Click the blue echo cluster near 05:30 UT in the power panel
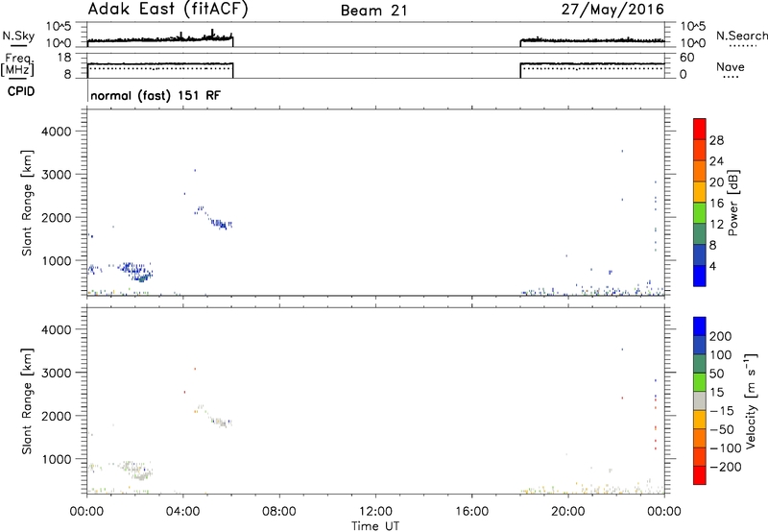The width and height of the screenshot is (768, 532). (x=222, y=224)
